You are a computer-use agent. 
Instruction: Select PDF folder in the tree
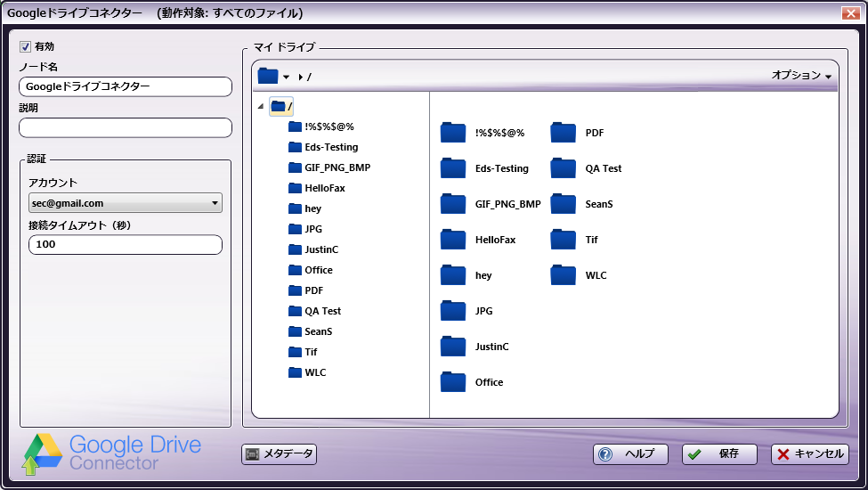pyautogui.click(x=305, y=290)
